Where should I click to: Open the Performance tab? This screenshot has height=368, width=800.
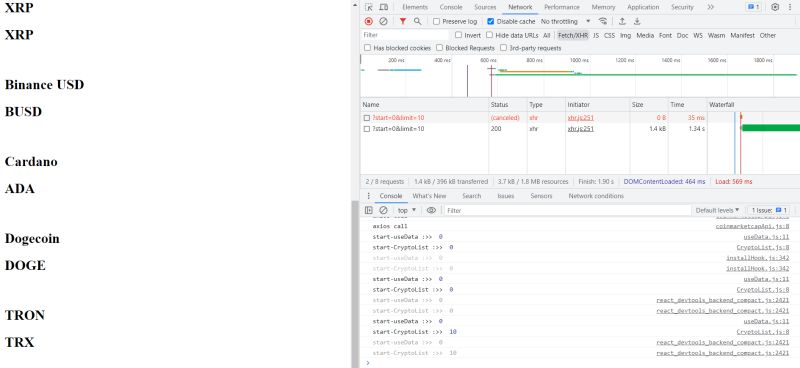click(x=562, y=7)
